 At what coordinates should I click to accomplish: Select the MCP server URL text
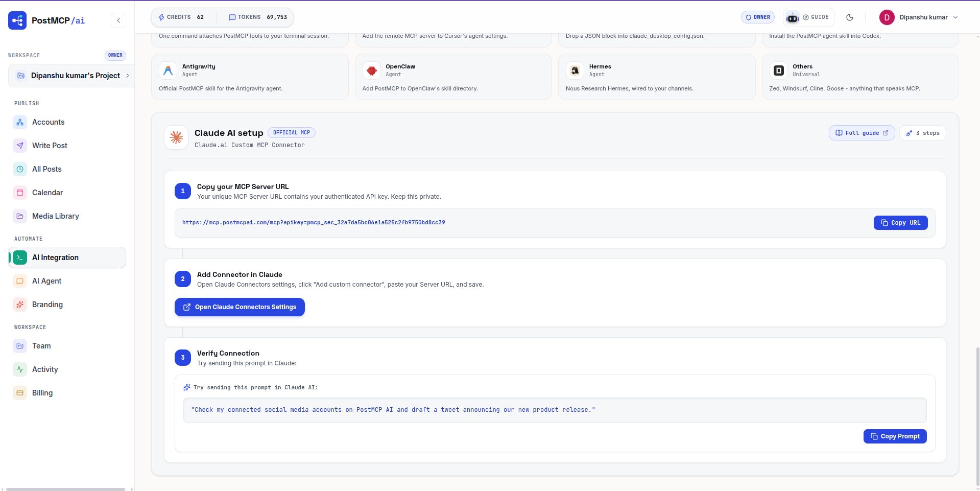pyautogui.click(x=314, y=223)
